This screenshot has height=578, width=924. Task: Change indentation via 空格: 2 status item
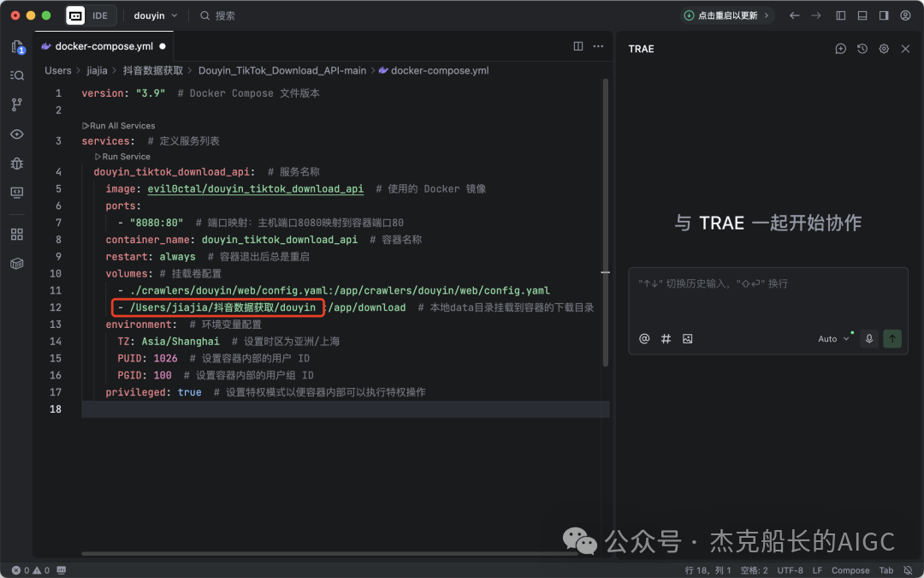[755, 570]
